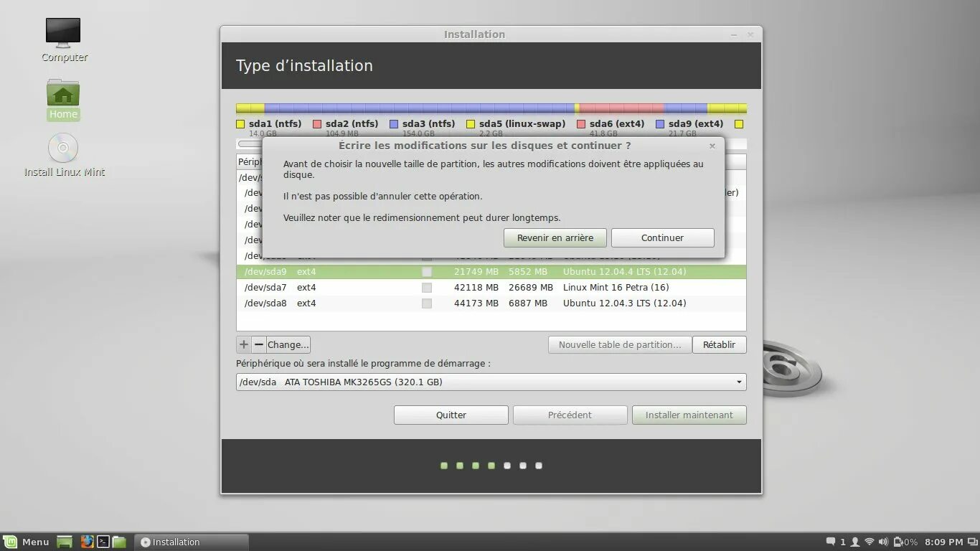980x551 pixels.
Task: Click the minus button to remove partition
Action: [x=259, y=344]
